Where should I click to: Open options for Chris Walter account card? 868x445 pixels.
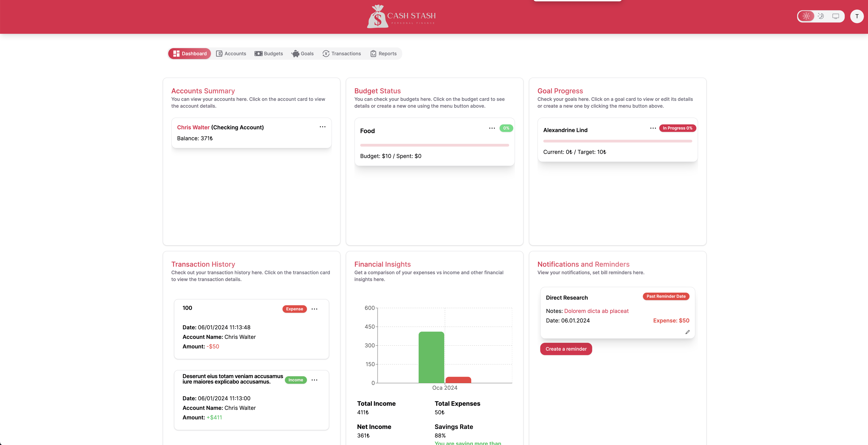322,127
